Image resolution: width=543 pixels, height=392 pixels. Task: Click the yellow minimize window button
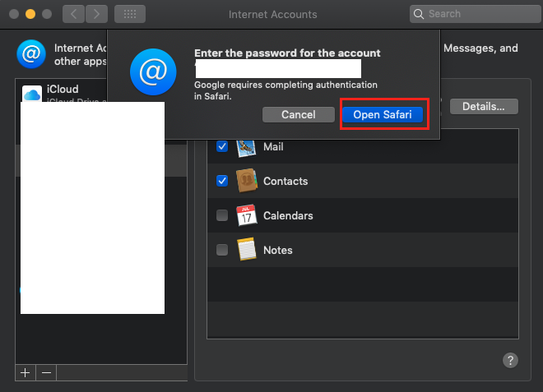pyautogui.click(x=30, y=14)
